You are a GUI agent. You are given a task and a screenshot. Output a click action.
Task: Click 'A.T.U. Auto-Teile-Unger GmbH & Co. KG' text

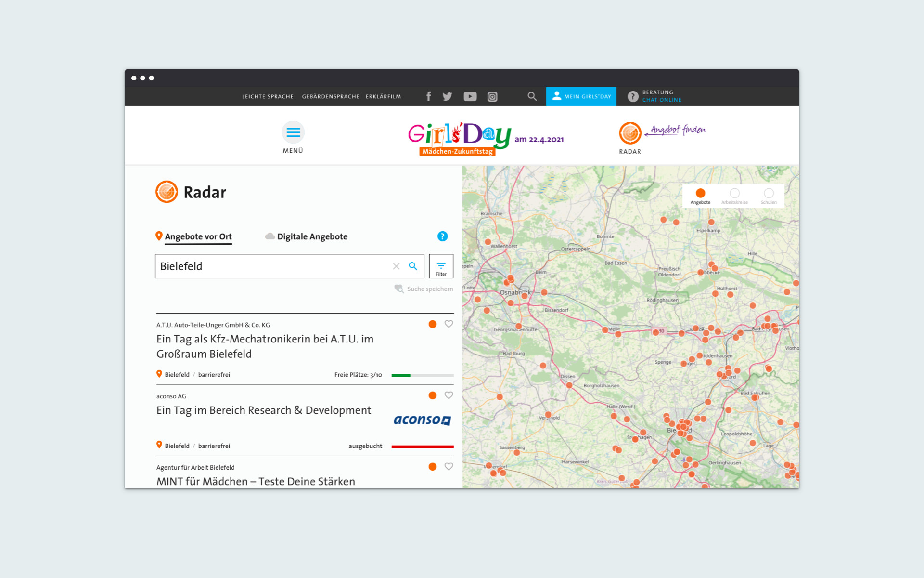(213, 325)
